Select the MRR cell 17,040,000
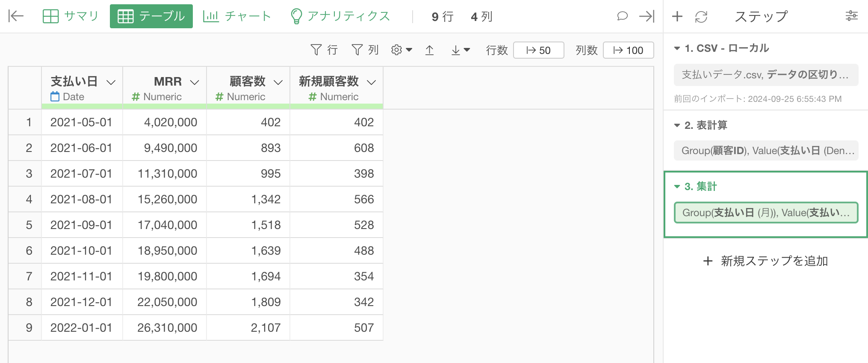 click(165, 225)
